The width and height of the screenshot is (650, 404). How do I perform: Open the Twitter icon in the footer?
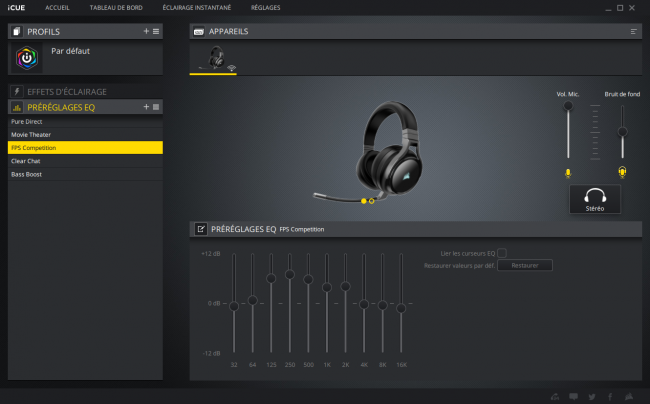[x=592, y=397]
